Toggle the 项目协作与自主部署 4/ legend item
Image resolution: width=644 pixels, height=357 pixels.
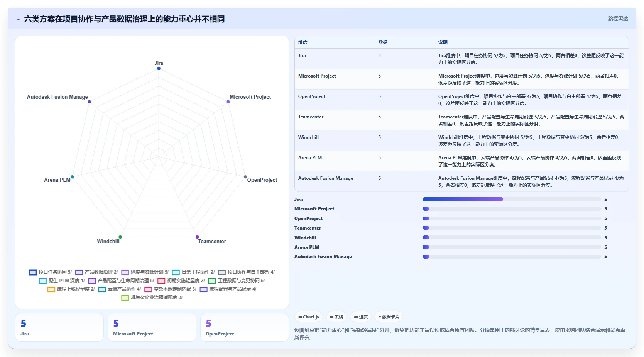tap(247, 272)
